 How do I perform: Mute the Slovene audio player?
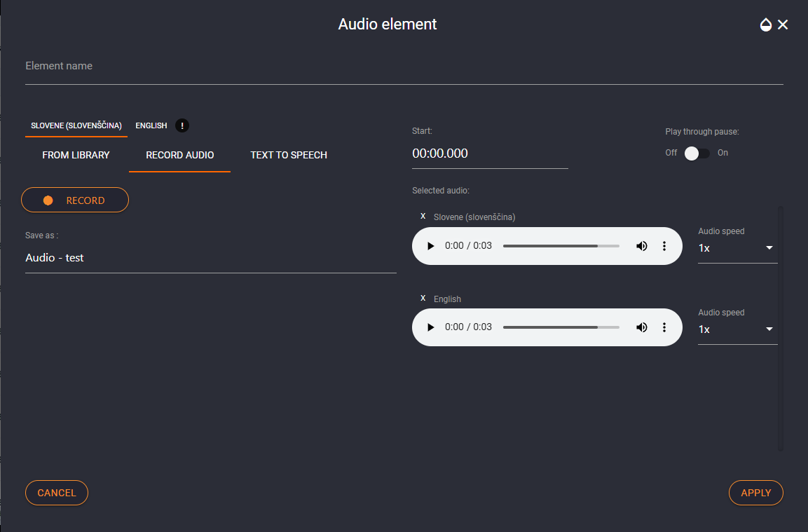click(641, 246)
